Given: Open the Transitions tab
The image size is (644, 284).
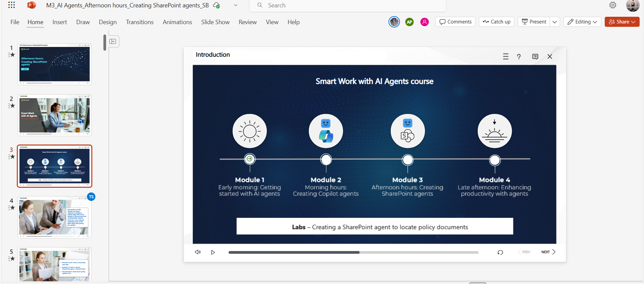Looking at the screenshot, I should [140, 22].
